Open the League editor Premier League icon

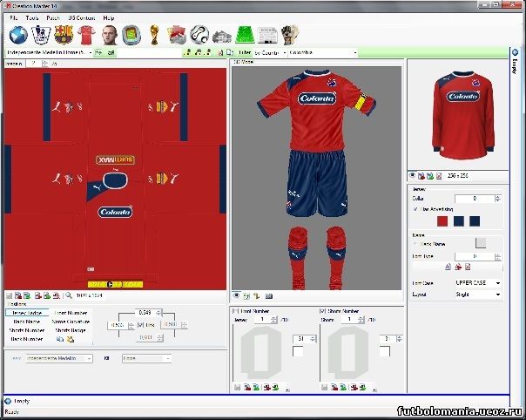click(x=41, y=35)
